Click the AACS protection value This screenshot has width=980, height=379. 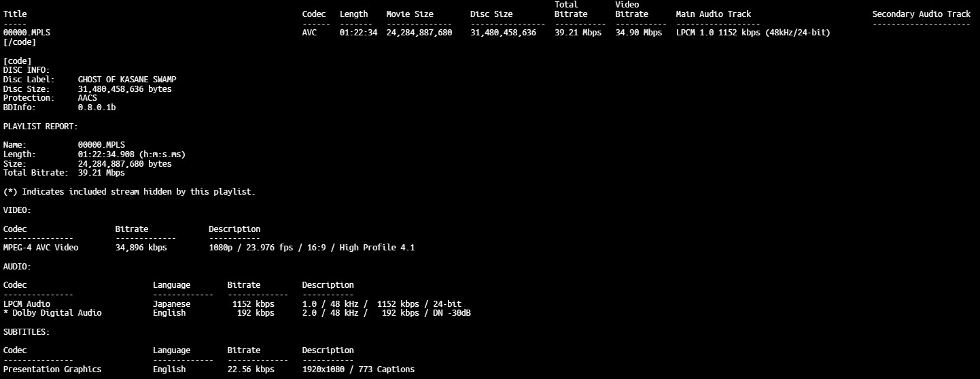(x=87, y=98)
